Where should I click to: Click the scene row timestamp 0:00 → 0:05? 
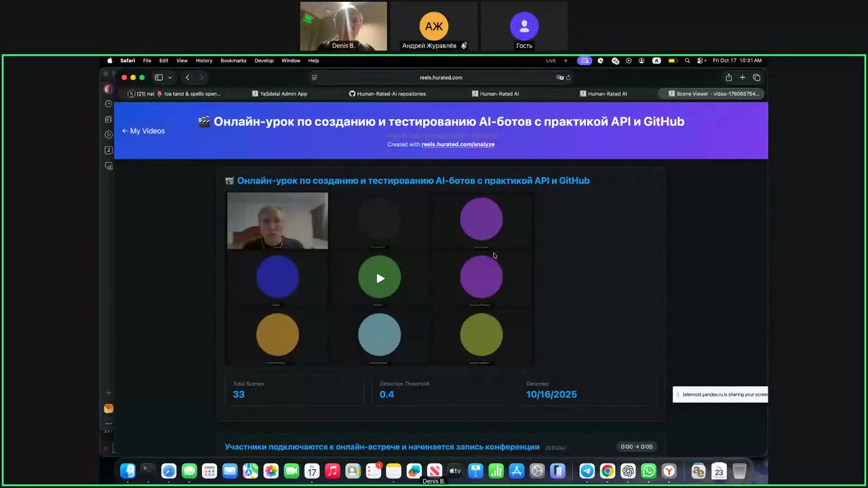click(636, 447)
